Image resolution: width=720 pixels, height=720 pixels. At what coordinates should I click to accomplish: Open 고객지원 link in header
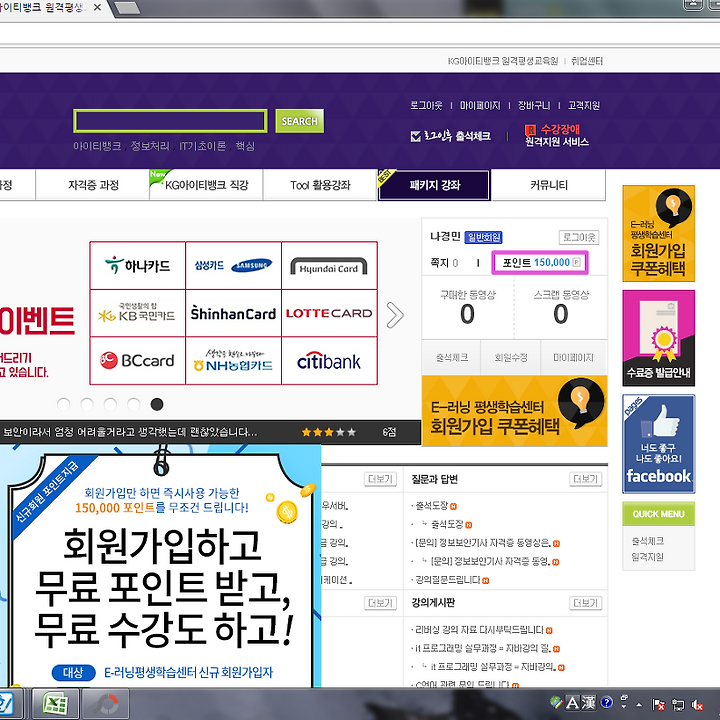(584, 106)
